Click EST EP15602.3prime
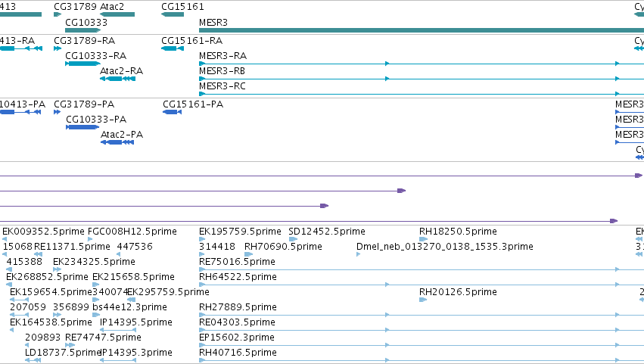The image size is (644, 364). coord(237,338)
